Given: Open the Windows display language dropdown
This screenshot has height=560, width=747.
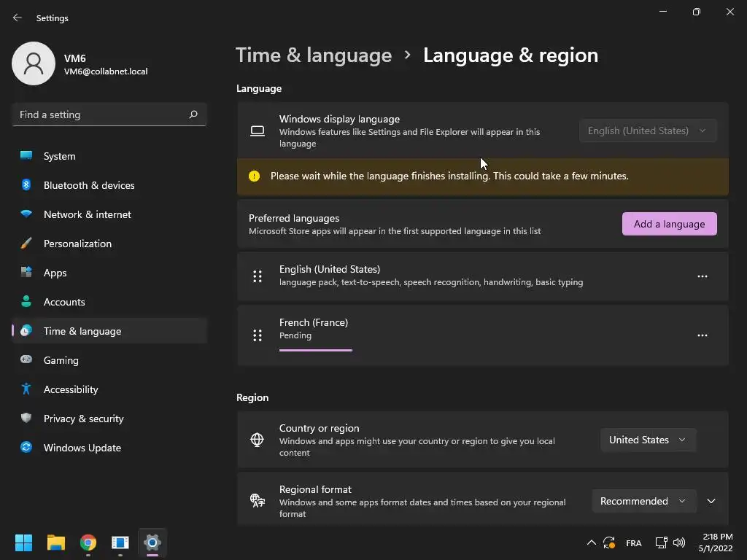Looking at the screenshot, I should (x=648, y=131).
